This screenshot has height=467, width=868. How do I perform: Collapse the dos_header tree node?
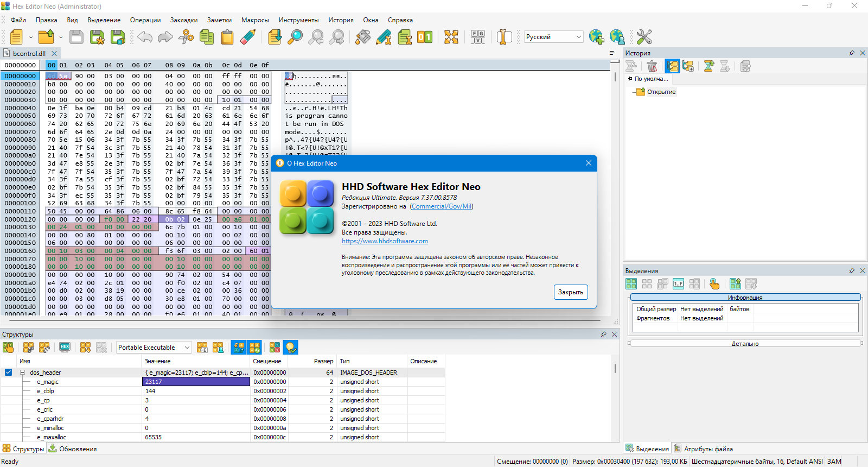coord(23,373)
